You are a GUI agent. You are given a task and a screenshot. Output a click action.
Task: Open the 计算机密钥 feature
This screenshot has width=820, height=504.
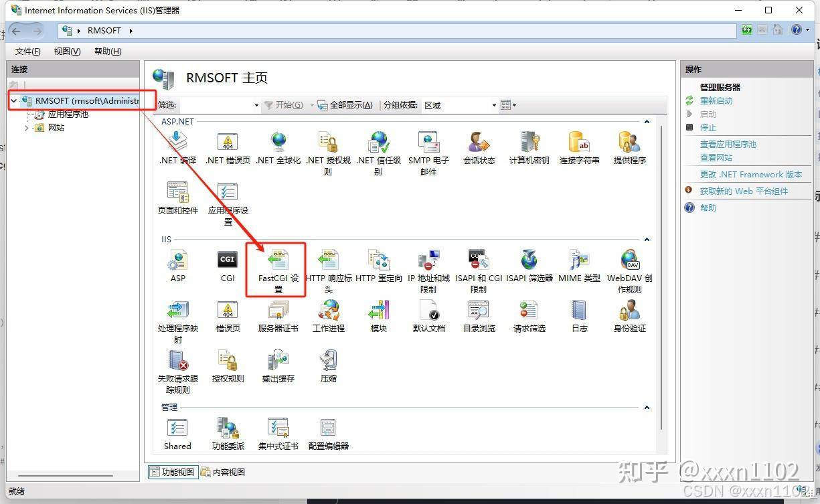529,148
